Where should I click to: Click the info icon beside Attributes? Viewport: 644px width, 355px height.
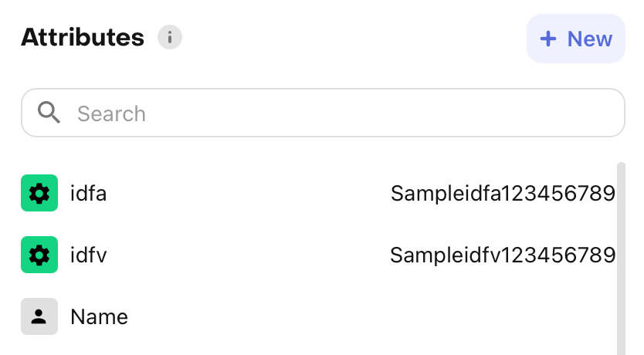click(170, 37)
